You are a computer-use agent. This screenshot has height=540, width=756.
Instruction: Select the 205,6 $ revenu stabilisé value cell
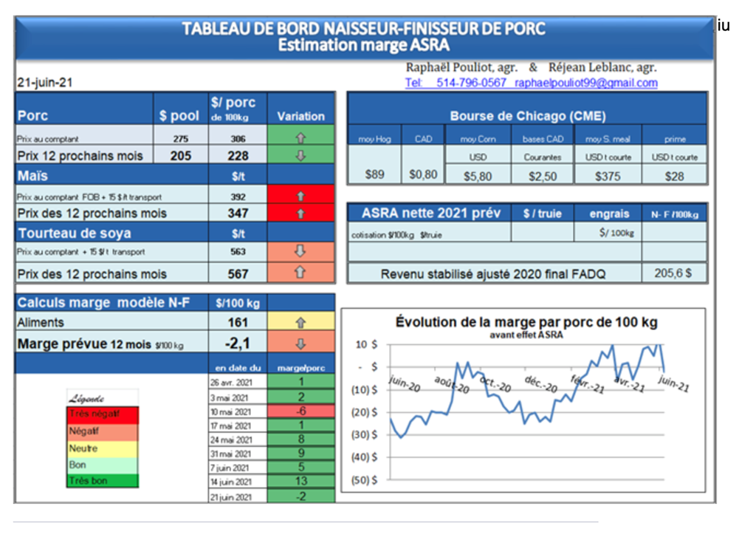tap(673, 273)
